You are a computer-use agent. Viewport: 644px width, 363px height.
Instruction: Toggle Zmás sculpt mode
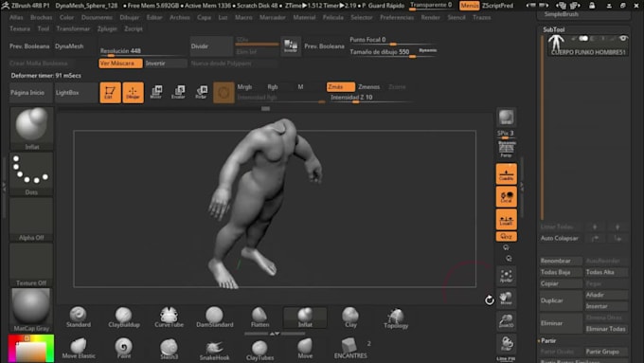pos(341,87)
